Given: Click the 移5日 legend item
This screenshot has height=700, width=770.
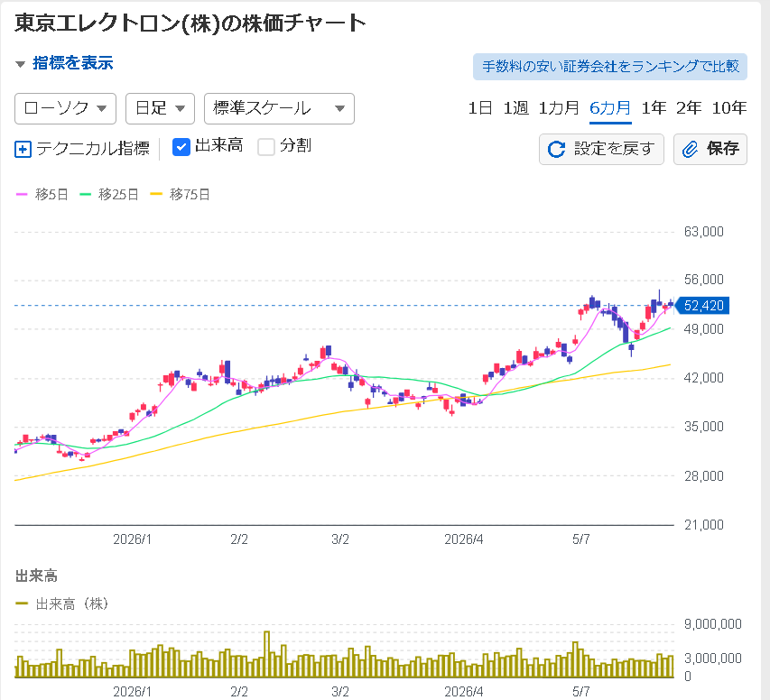Looking at the screenshot, I should tap(42, 194).
